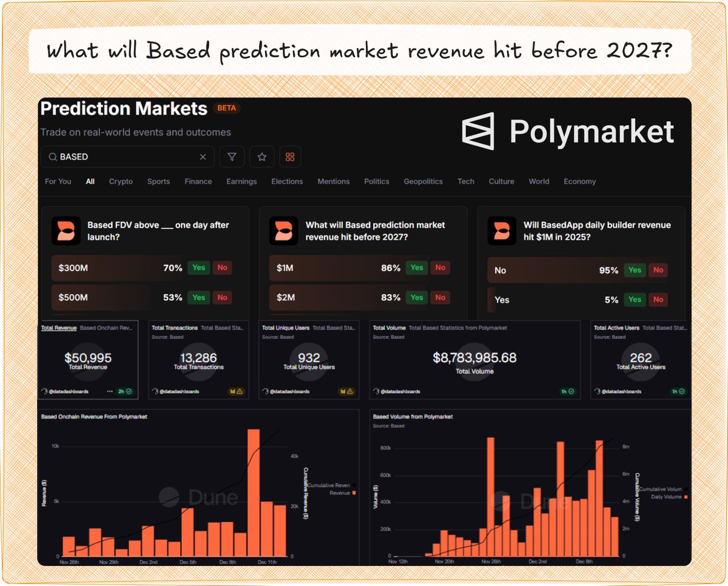
Task: Click the 1h status badge on Total Volume
Action: click(567, 392)
